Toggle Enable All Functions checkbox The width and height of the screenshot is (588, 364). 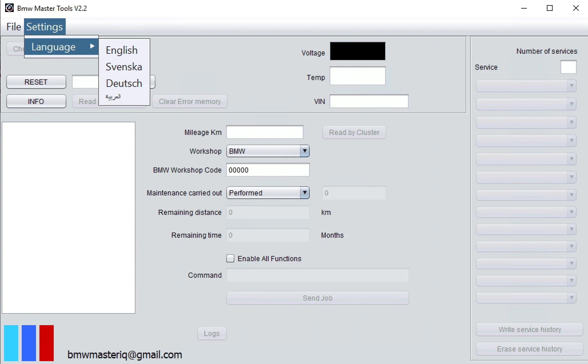[x=230, y=259]
